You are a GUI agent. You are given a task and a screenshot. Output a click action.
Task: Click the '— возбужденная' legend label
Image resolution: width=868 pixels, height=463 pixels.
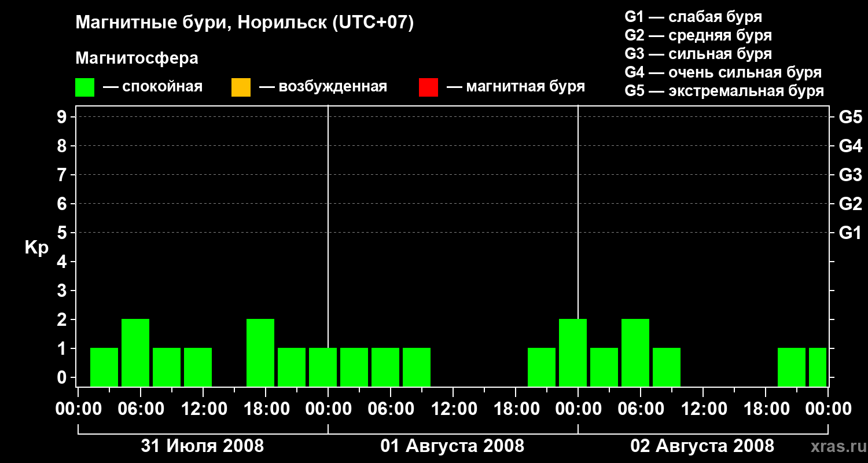click(323, 87)
